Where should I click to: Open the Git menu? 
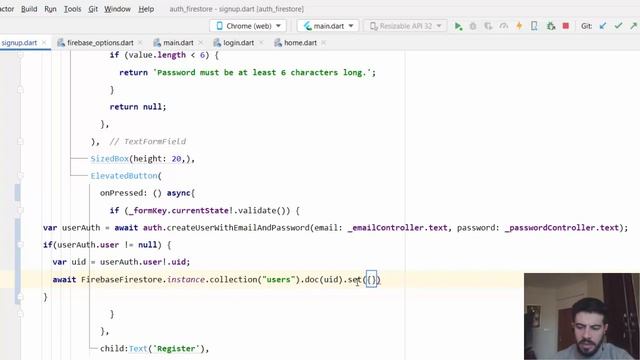93,9
